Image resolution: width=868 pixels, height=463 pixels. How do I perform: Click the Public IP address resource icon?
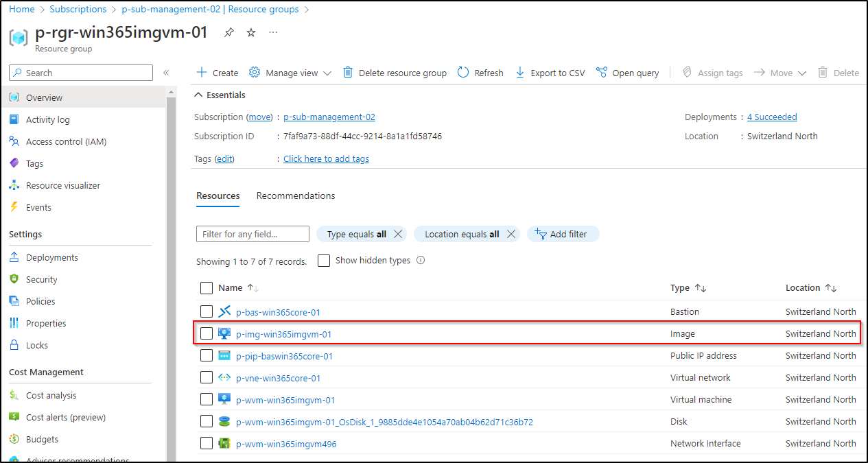click(224, 356)
